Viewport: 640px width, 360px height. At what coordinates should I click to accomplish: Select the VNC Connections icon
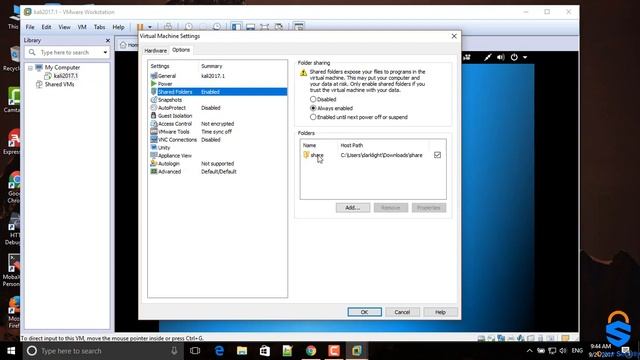pyautogui.click(x=154, y=140)
